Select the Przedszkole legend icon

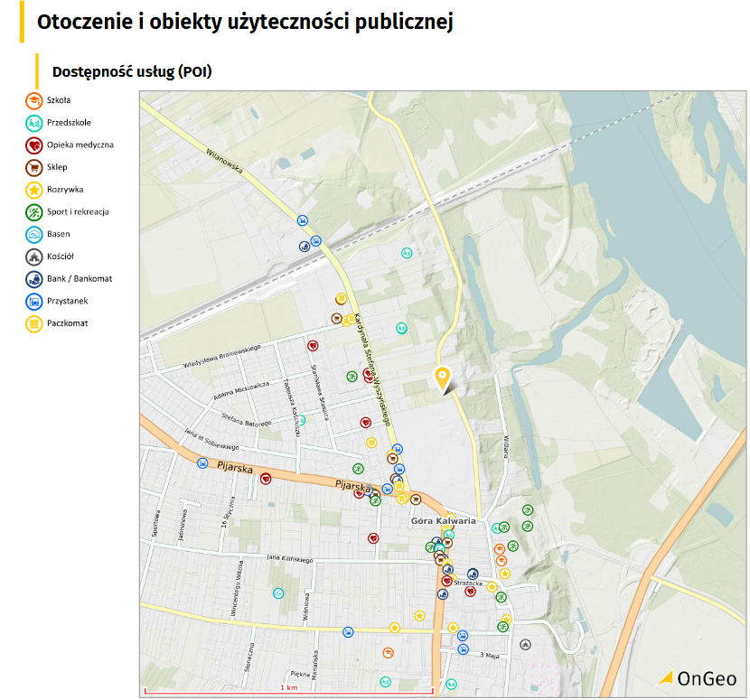tap(33, 123)
